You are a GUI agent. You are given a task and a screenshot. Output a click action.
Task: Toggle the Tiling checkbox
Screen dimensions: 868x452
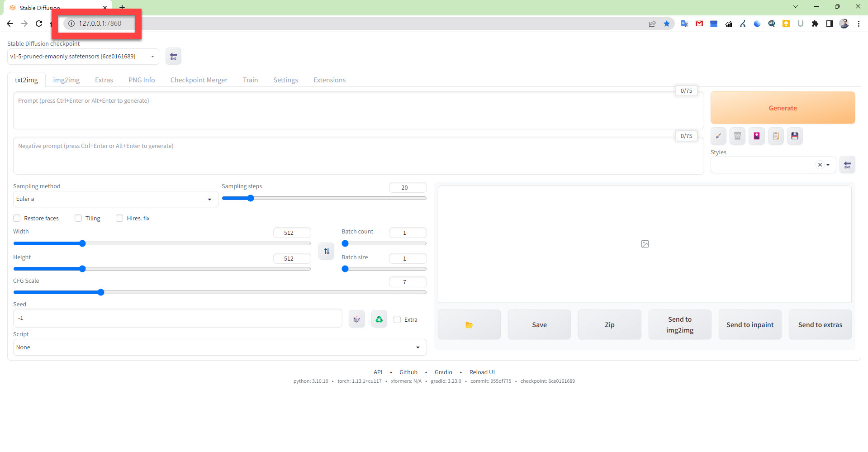coord(78,218)
